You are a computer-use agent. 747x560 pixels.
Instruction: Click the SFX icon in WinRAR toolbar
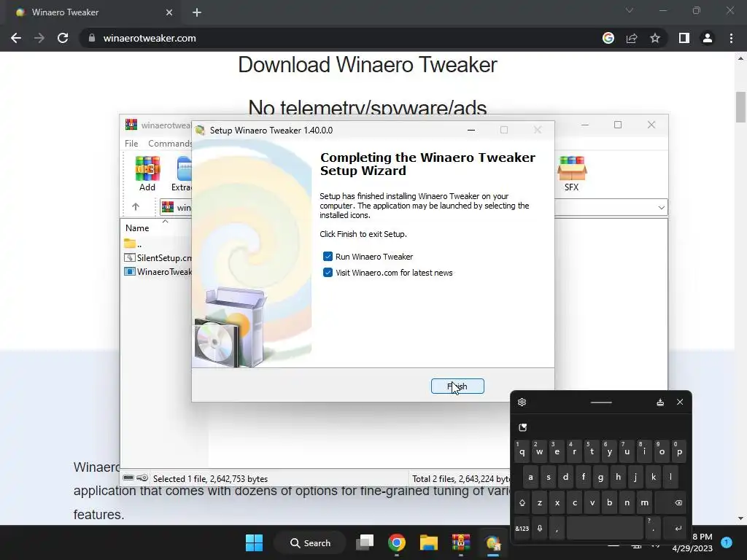pos(572,174)
